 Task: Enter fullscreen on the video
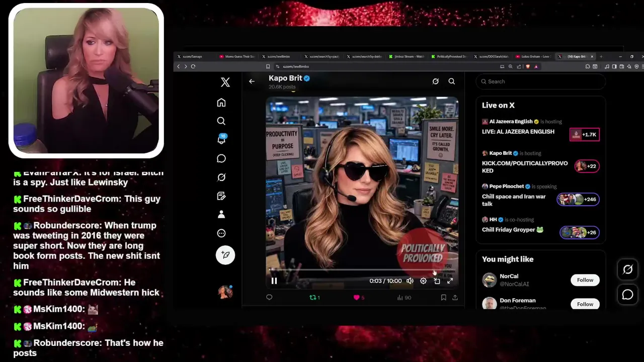coord(450,281)
